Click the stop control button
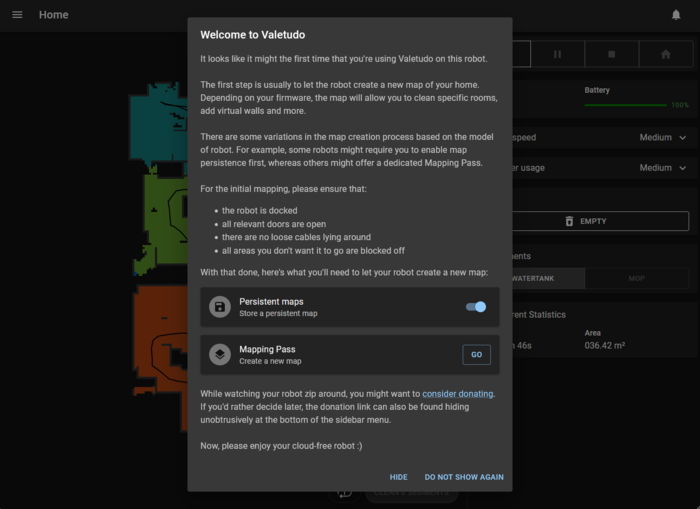The height and width of the screenshot is (509, 700). coord(612,54)
